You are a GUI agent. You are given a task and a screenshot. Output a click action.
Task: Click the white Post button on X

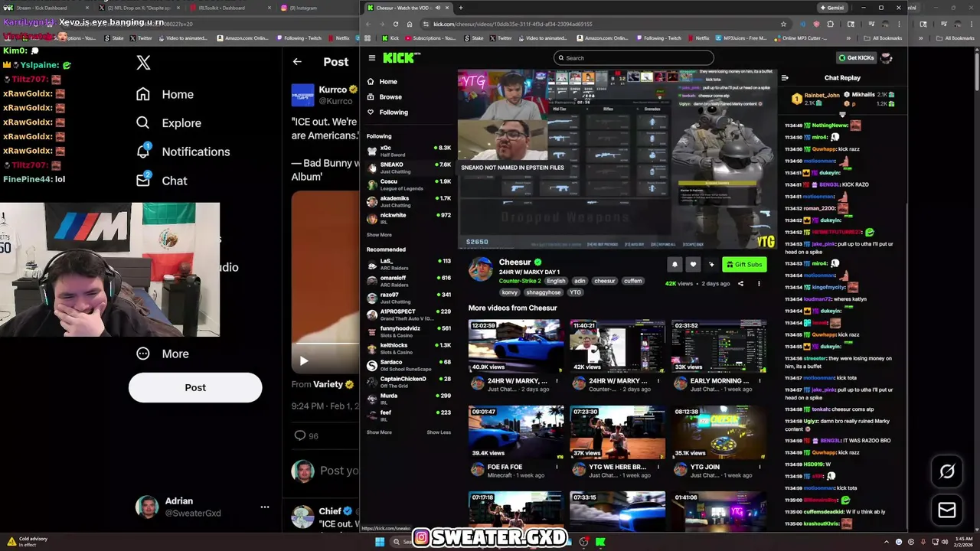[195, 387]
